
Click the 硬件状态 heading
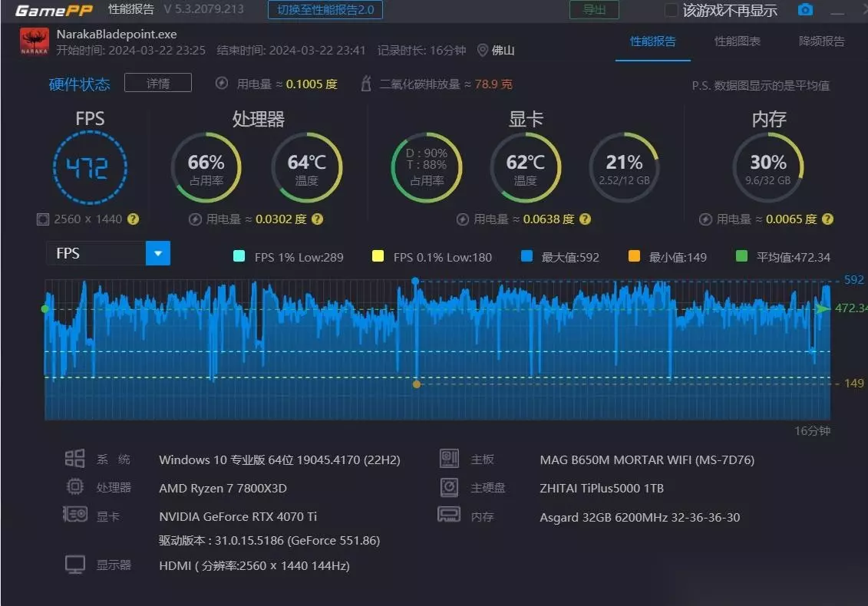coord(79,84)
